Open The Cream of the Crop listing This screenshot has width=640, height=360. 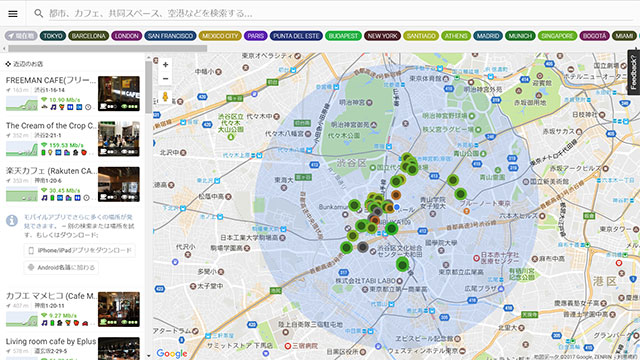(73, 139)
